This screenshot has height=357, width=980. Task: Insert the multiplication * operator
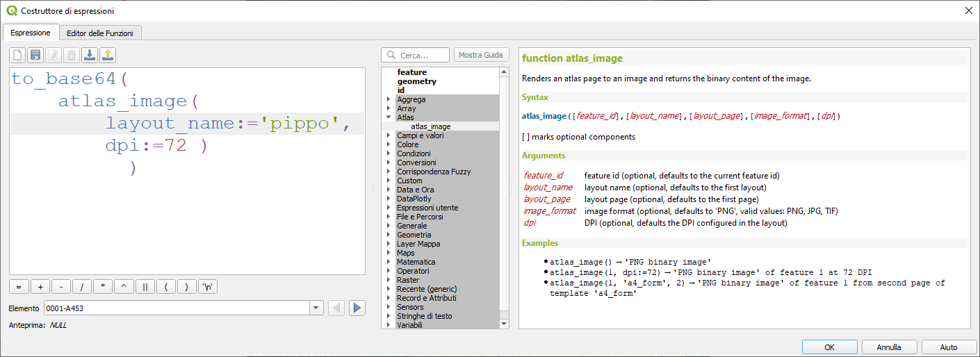[103, 286]
